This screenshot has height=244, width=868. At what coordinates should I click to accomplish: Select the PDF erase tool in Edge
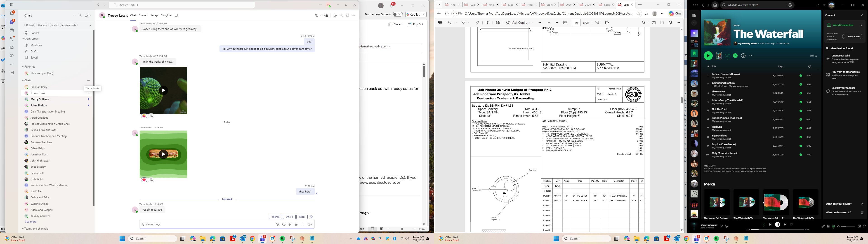tap(477, 23)
